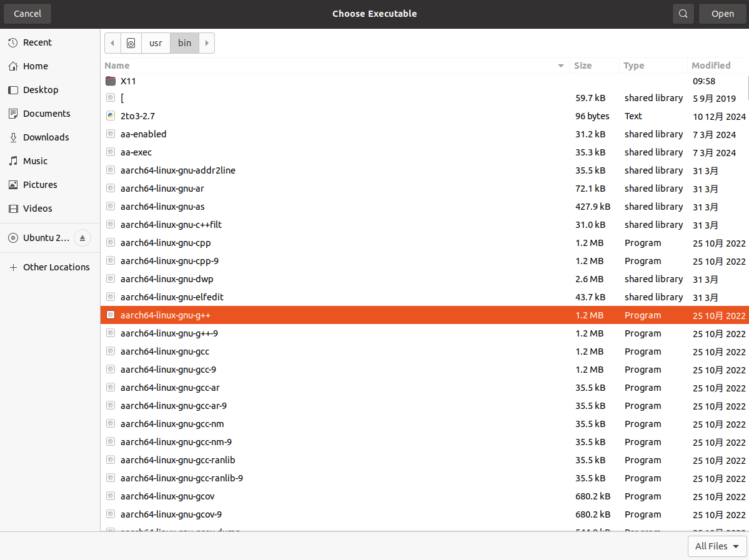Toggle sort order arrow in Name column

pyautogui.click(x=561, y=66)
